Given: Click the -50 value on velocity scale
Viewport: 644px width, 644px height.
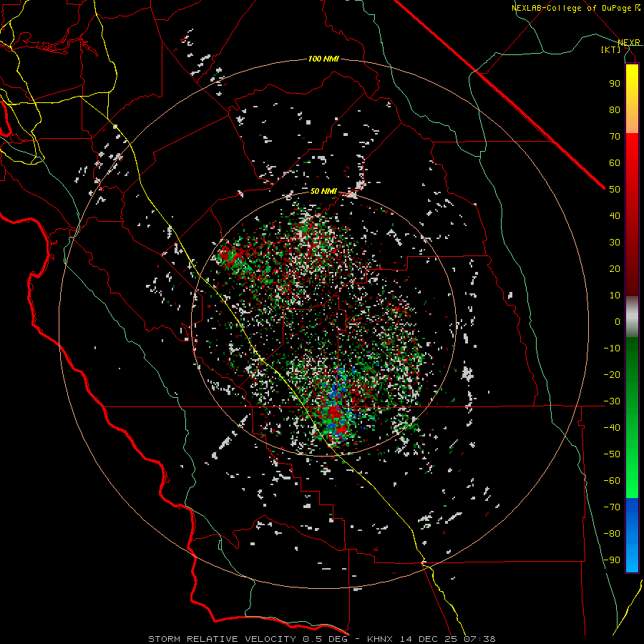Looking at the screenshot, I should pos(612,454).
